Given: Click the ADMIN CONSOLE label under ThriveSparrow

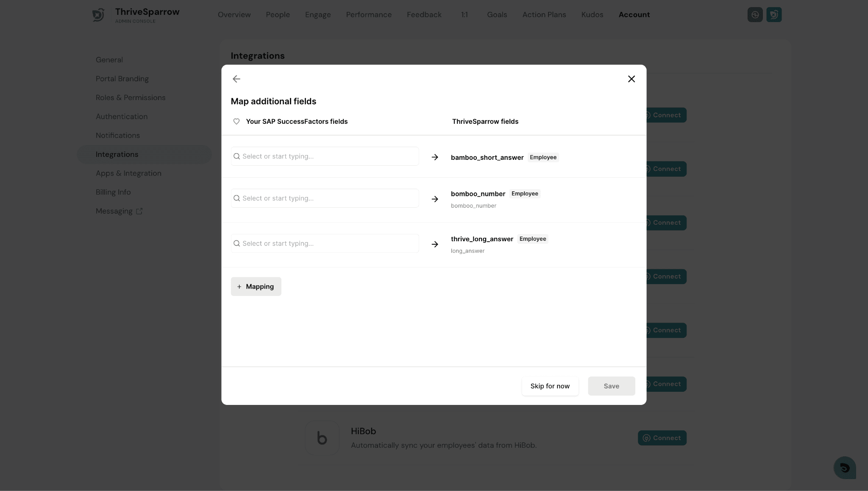Looking at the screenshot, I should (x=135, y=21).
